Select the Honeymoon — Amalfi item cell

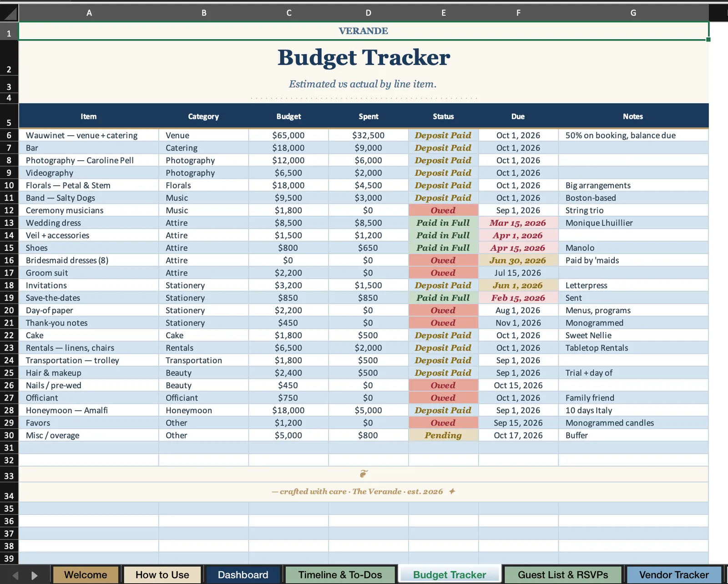[x=89, y=410]
